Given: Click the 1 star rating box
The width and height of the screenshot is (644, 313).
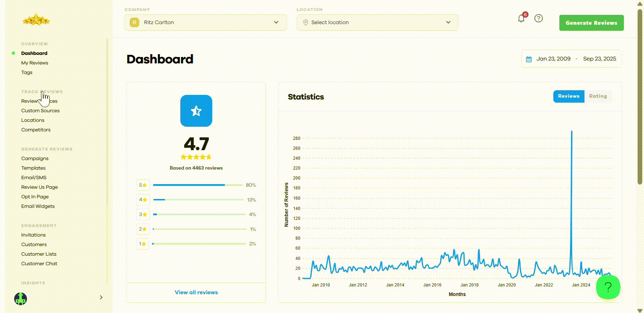Looking at the screenshot, I should click(x=143, y=244).
